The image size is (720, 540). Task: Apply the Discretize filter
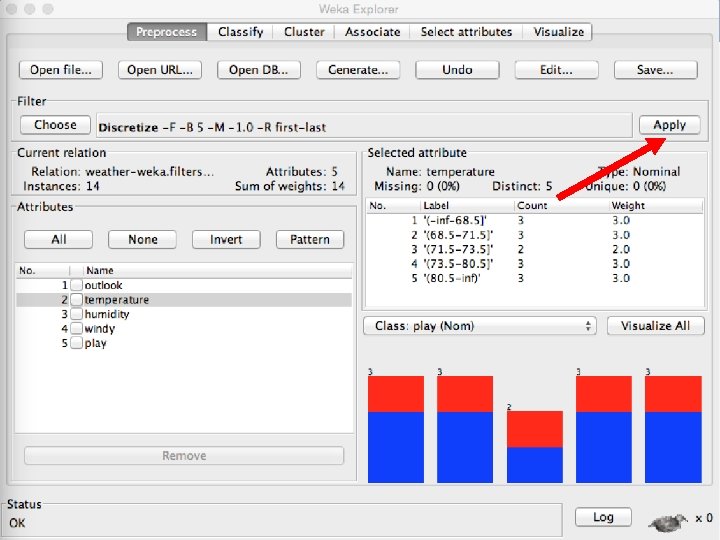(669, 125)
